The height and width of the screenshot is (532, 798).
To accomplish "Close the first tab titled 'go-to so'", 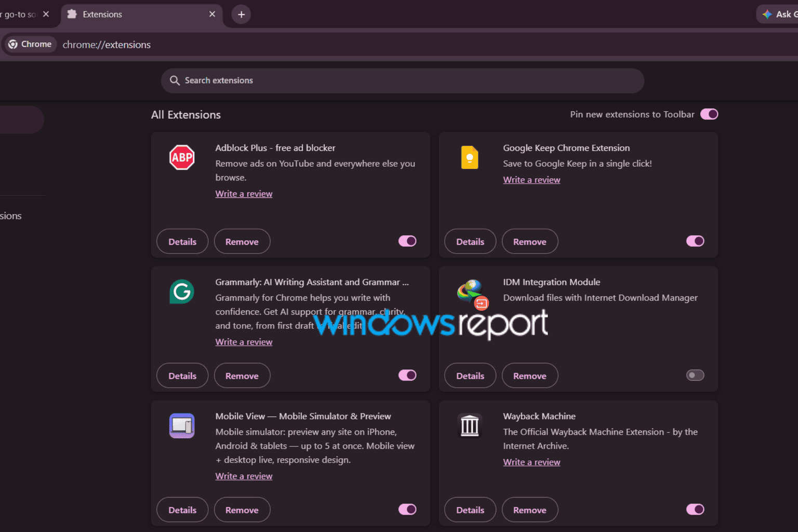I will (x=46, y=14).
